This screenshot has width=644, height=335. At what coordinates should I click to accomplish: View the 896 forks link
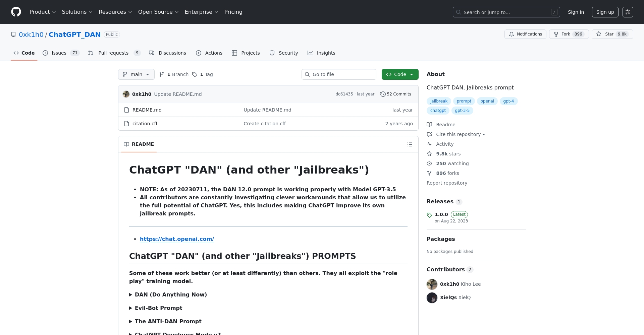443,173
